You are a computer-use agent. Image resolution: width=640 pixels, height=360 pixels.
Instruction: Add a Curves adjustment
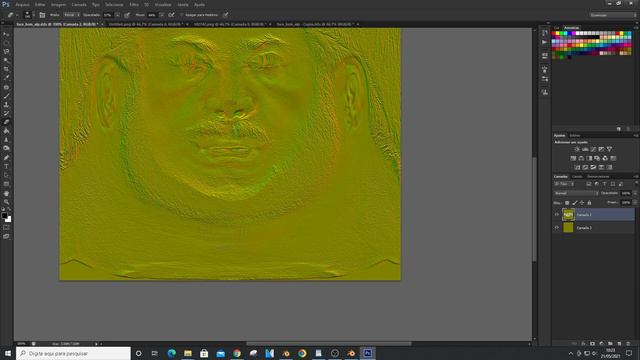593,149
